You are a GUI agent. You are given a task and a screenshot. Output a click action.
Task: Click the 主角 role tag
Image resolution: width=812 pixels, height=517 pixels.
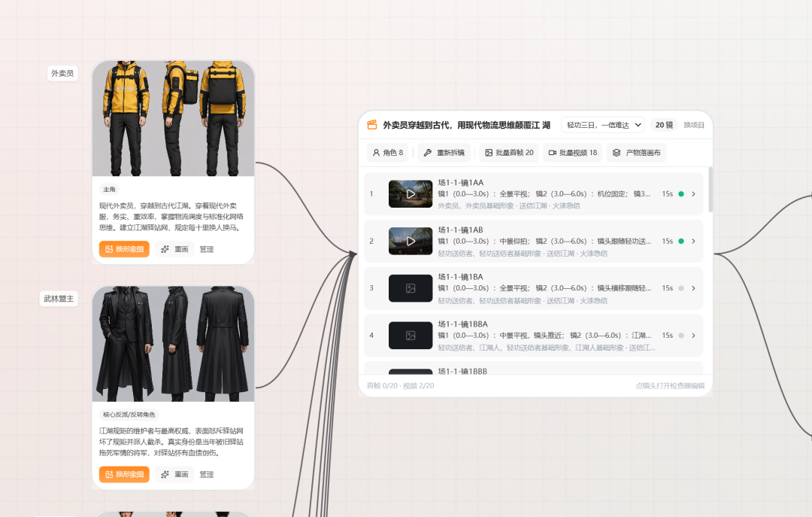pyautogui.click(x=109, y=190)
